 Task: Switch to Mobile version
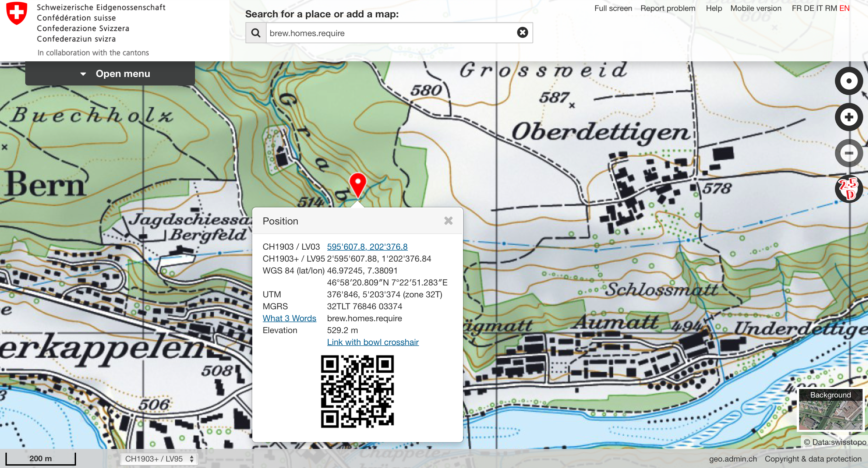click(x=755, y=8)
